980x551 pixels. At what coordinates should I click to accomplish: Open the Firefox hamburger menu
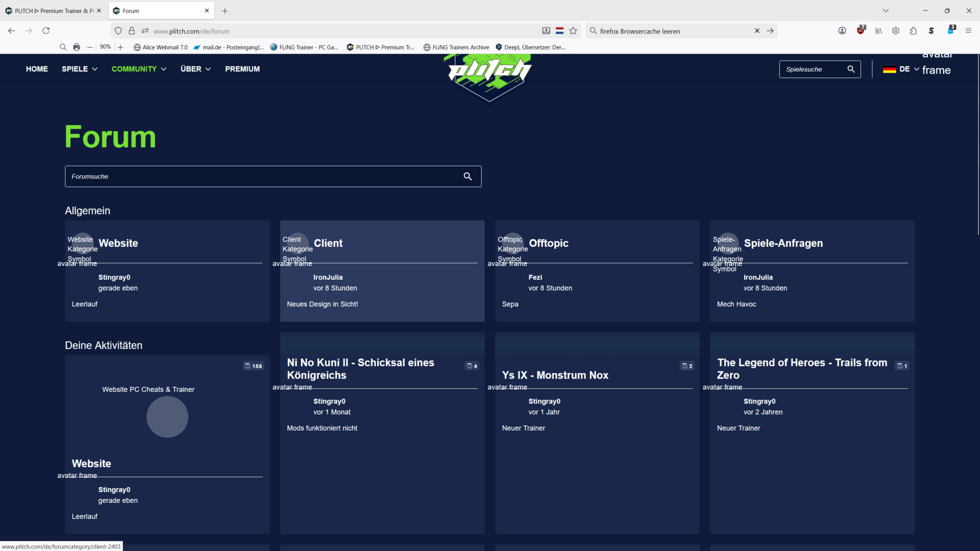(x=968, y=31)
